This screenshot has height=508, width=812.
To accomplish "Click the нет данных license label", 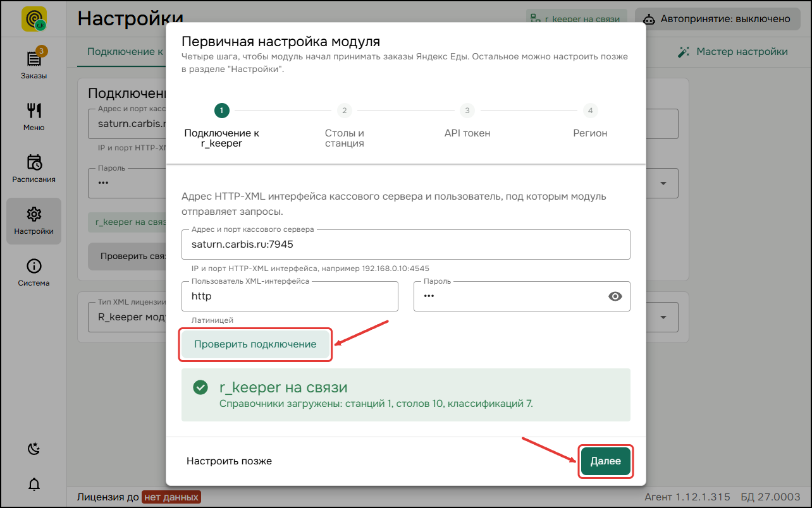I will 171,497.
